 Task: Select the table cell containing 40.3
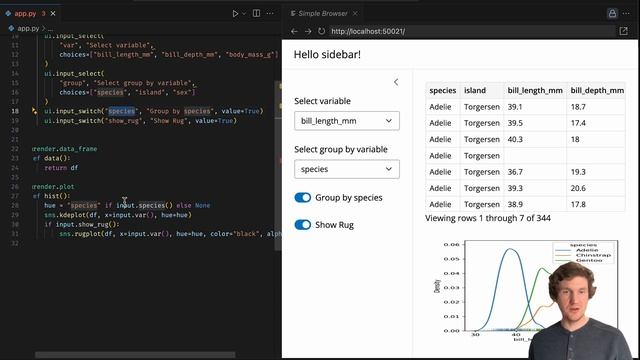tap(535, 139)
